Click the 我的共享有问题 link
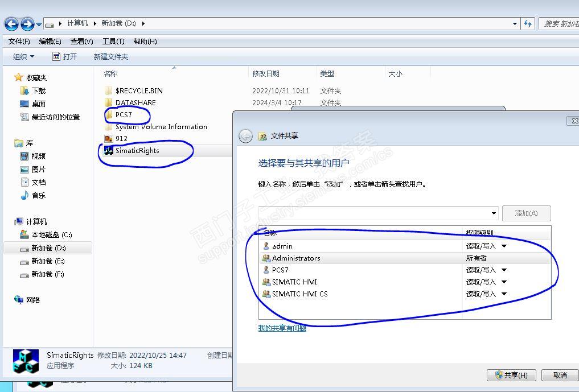 pos(282,328)
